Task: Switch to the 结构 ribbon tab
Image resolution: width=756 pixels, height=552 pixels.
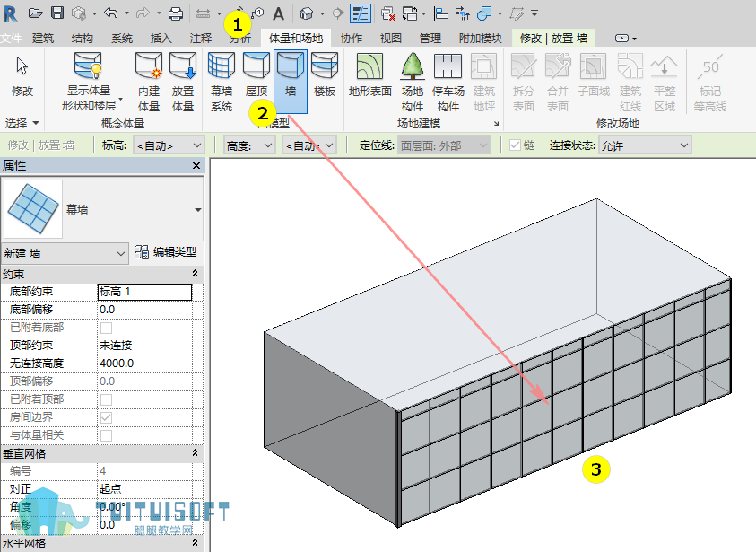Action: [x=82, y=38]
